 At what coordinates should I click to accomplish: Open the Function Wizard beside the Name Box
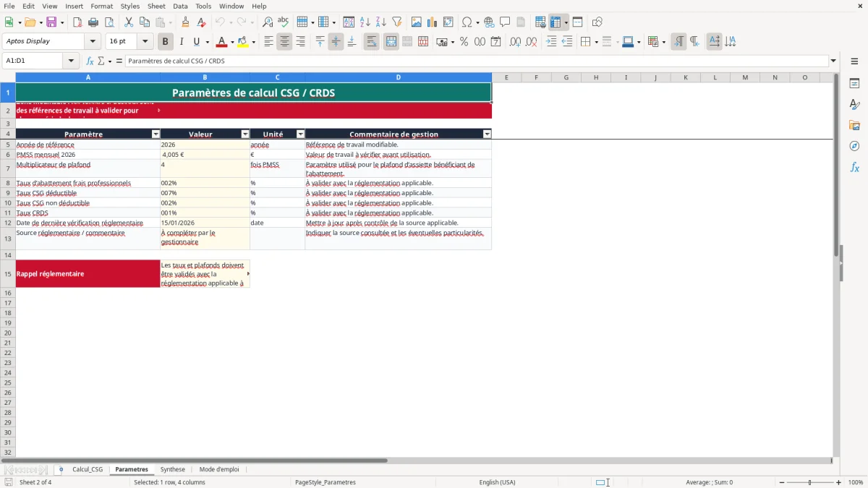point(90,61)
